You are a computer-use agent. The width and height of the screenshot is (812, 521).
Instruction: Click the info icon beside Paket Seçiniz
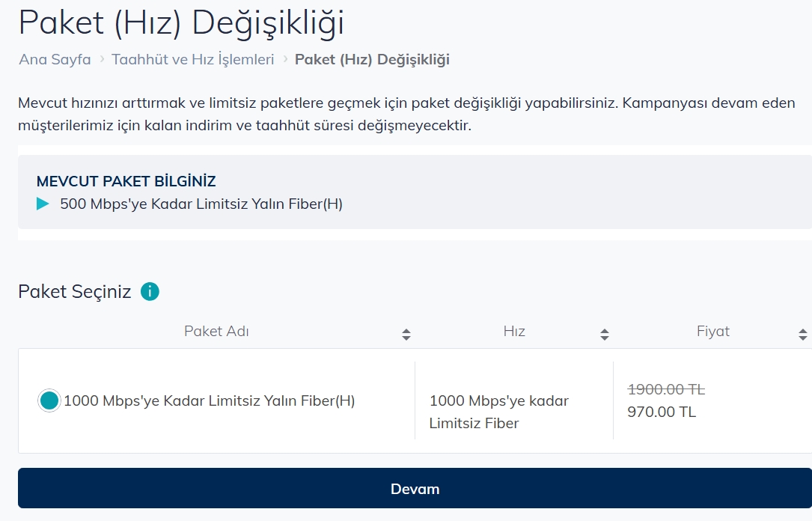pyautogui.click(x=150, y=291)
